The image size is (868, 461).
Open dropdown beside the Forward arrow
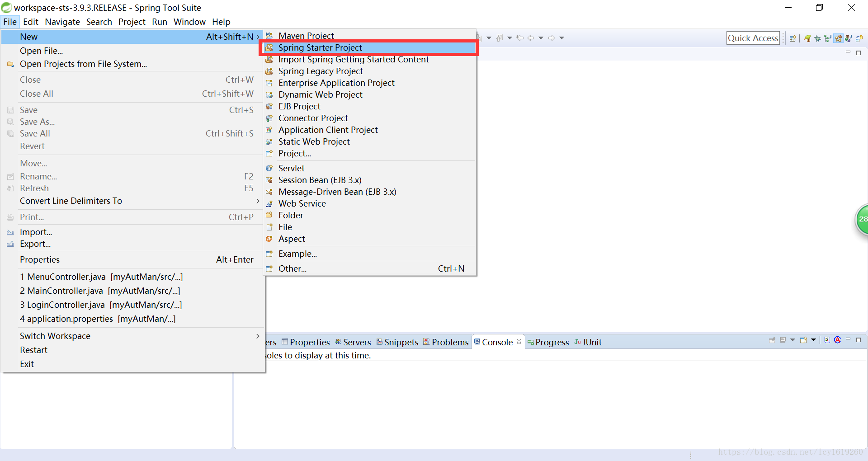click(x=561, y=38)
